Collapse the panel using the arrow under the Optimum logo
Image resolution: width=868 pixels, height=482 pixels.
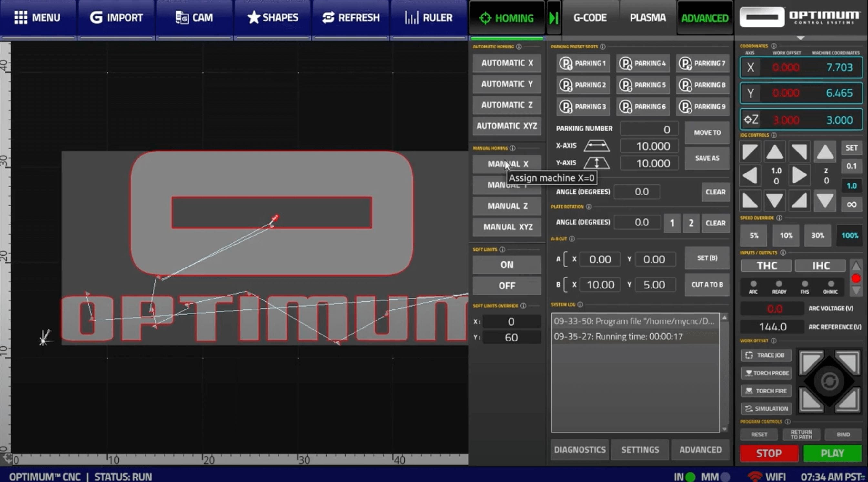click(801, 38)
